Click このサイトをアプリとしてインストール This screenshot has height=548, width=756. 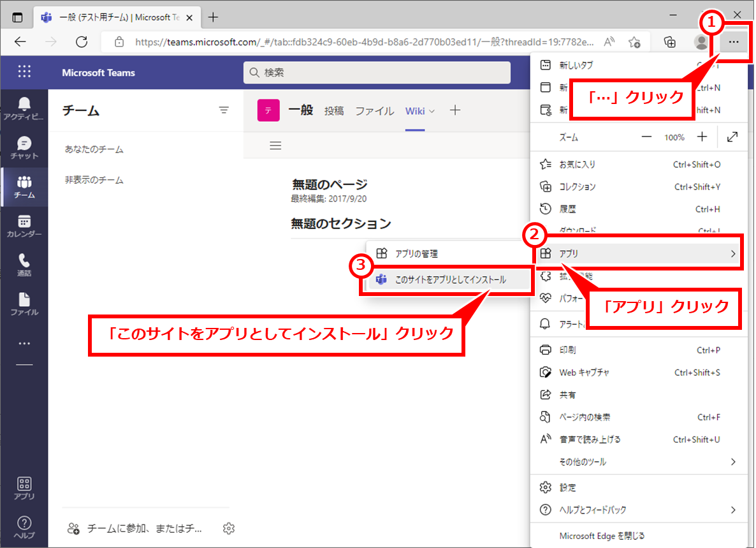click(448, 279)
